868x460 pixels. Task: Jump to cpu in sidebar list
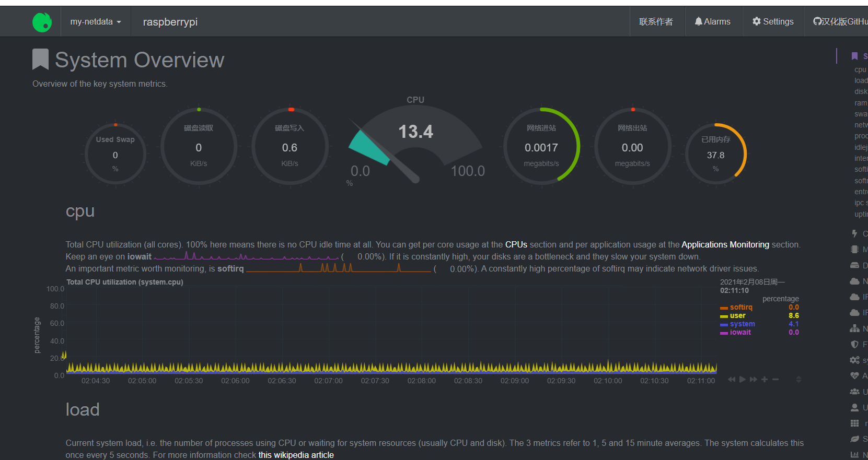tap(860, 69)
